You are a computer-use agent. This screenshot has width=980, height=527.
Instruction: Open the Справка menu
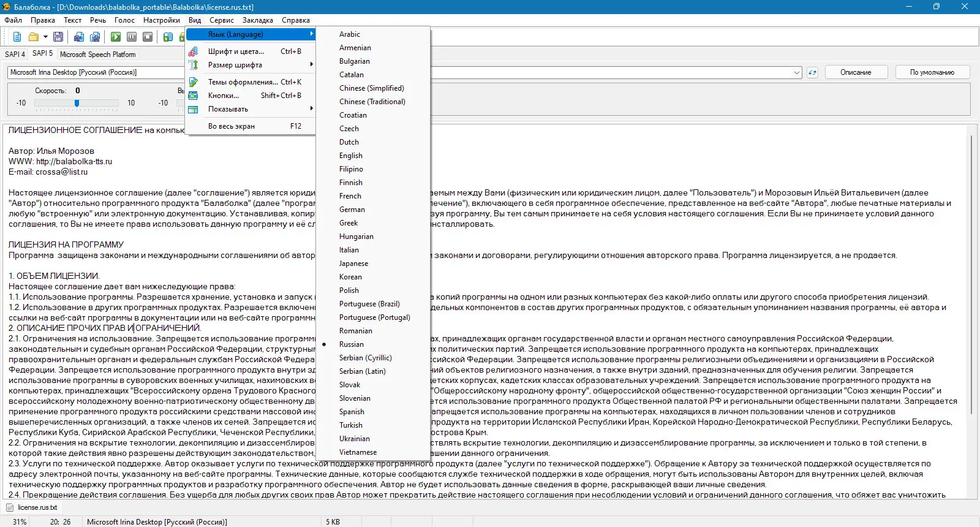click(x=296, y=20)
